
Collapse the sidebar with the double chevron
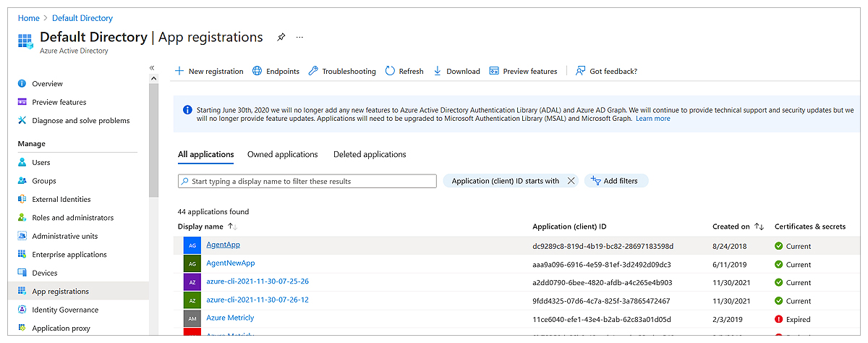point(152,67)
